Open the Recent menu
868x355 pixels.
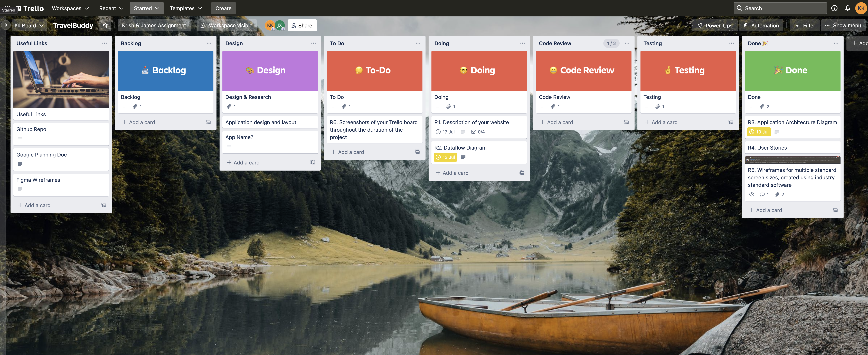(x=111, y=8)
